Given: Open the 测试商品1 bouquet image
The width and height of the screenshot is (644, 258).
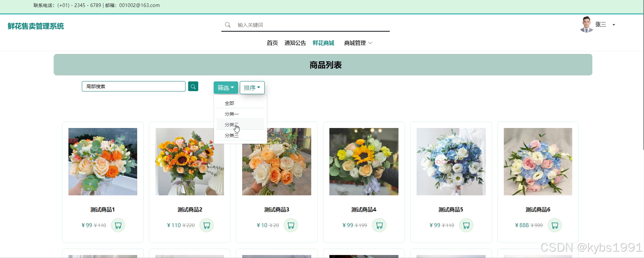Looking at the screenshot, I should (103, 162).
